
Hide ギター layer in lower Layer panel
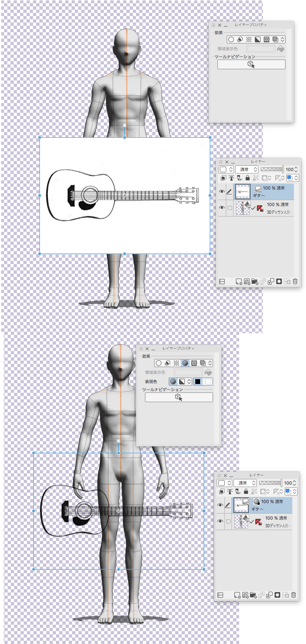pyautogui.click(x=220, y=505)
